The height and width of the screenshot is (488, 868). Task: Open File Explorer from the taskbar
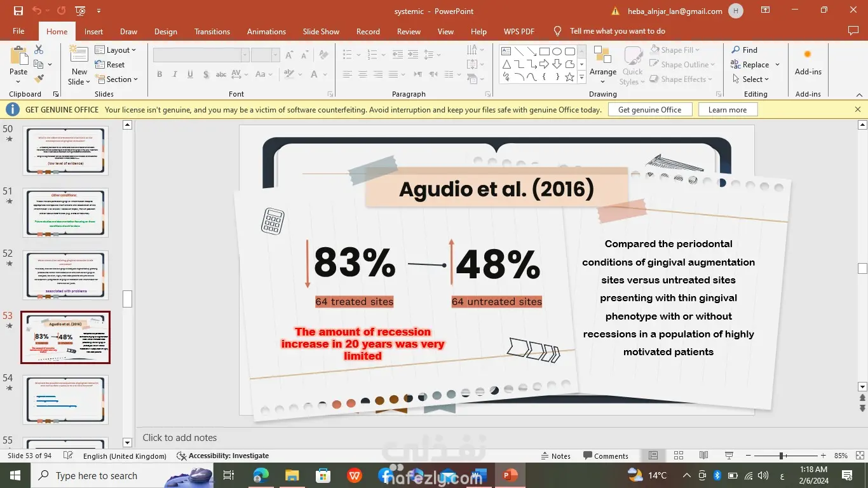coord(292,475)
